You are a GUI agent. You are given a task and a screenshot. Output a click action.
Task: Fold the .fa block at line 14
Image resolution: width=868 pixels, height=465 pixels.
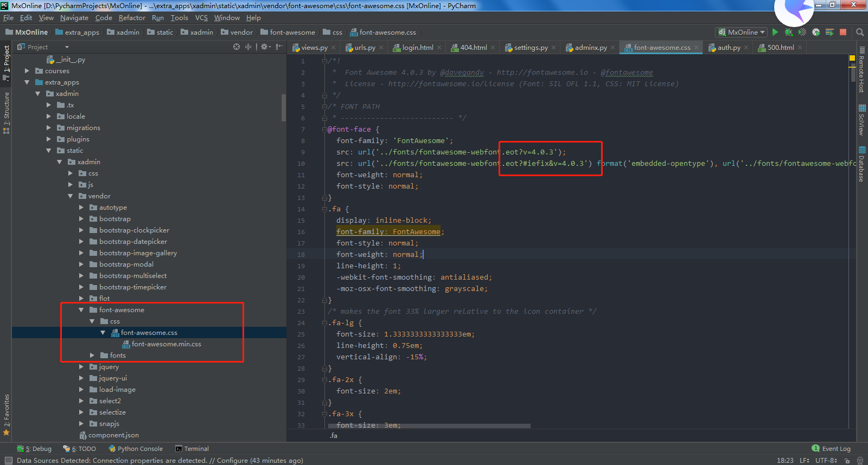324,209
